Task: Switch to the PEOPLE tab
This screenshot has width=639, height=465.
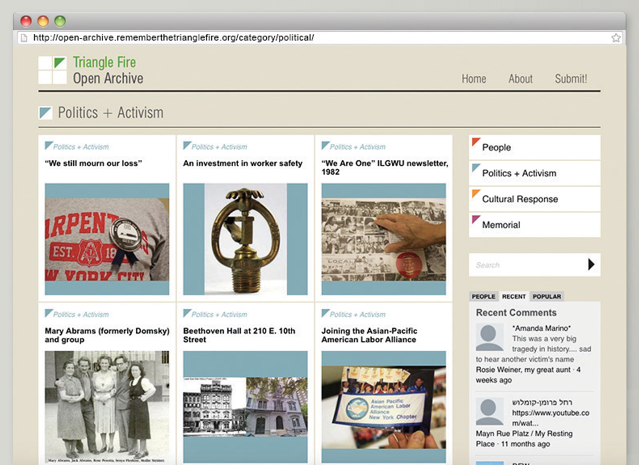Action: pyautogui.click(x=483, y=297)
